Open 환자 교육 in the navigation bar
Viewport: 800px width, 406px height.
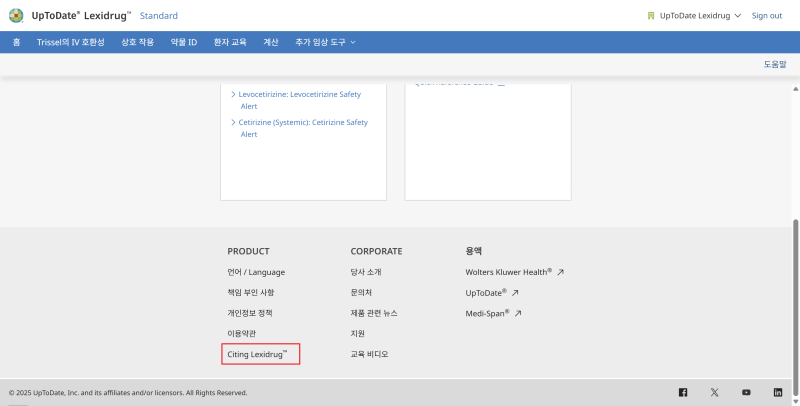click(230, 42)
